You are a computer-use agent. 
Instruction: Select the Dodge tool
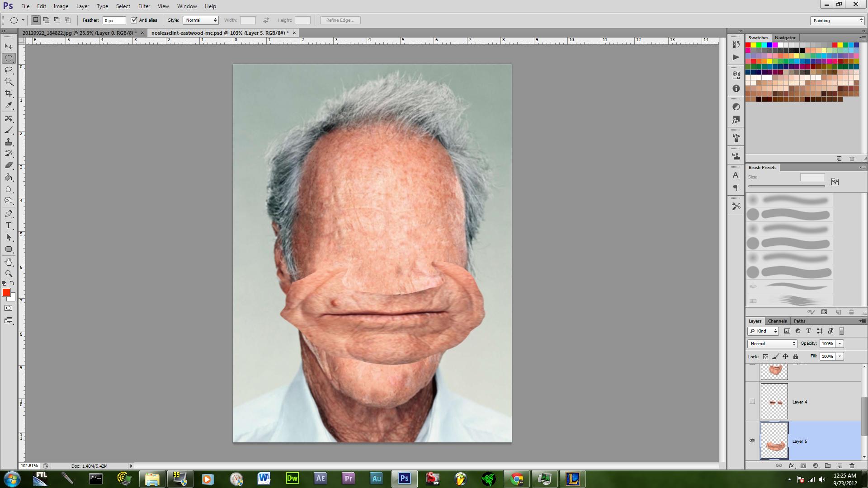click(9, 201)
